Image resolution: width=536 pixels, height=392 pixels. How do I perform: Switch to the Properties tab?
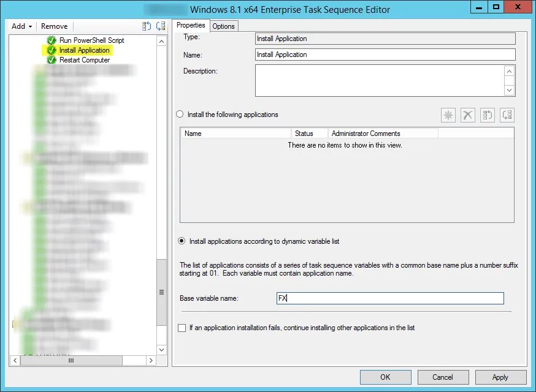point(190,25)
